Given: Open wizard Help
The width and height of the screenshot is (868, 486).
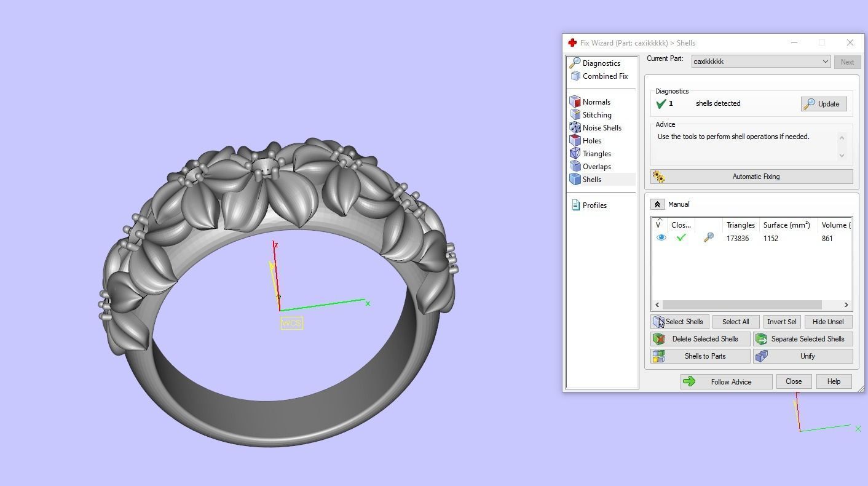Looking at the screenshot, I should pos(834,381).
